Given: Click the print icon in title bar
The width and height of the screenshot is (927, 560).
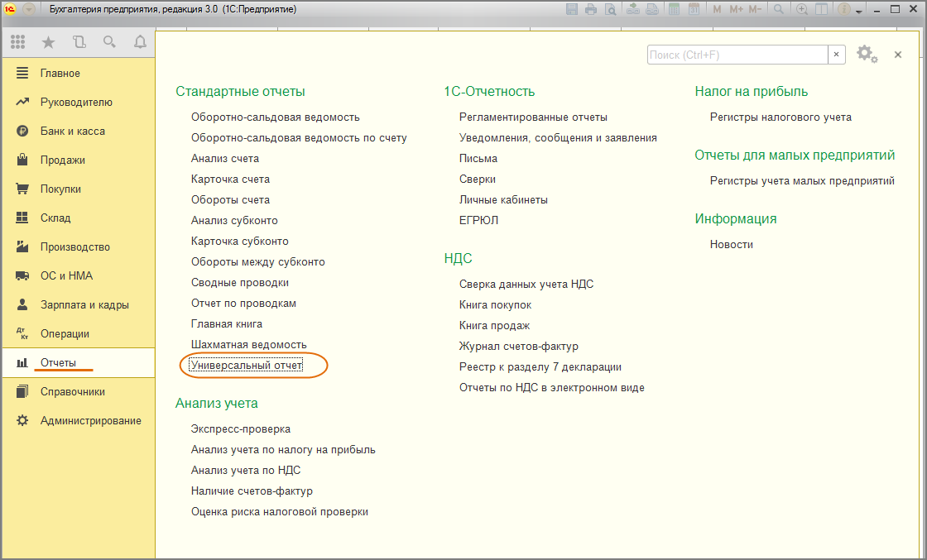Looking at the screenshot, I should [591, 10].
